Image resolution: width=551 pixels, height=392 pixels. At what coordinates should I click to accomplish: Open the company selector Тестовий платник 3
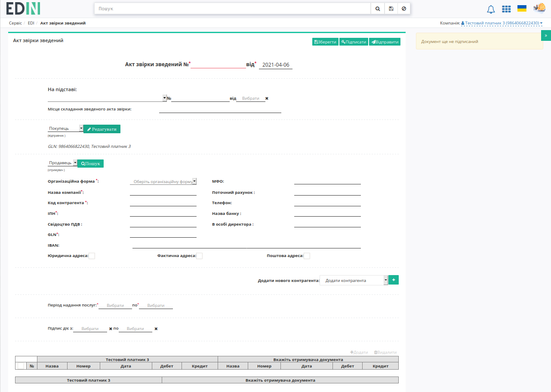pos(502,23)
